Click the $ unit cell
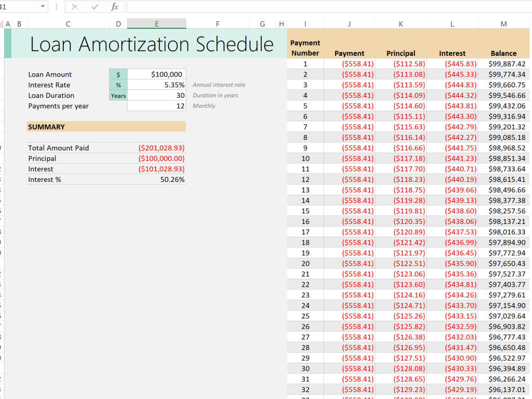This screenshot has height=399, width=532. point(118,74)
